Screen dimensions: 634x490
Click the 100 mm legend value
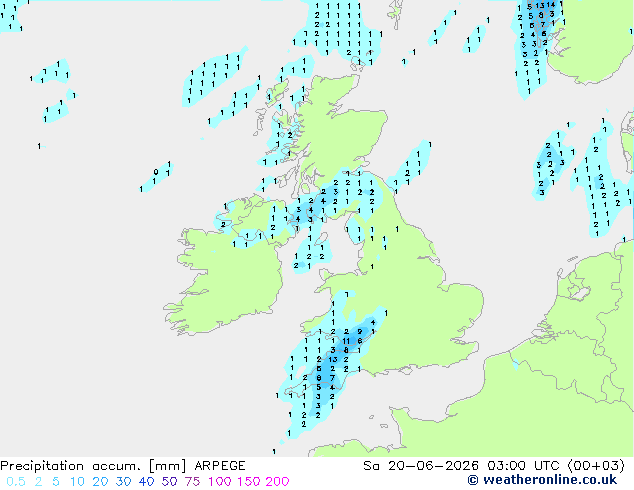[x=220, y=482]
